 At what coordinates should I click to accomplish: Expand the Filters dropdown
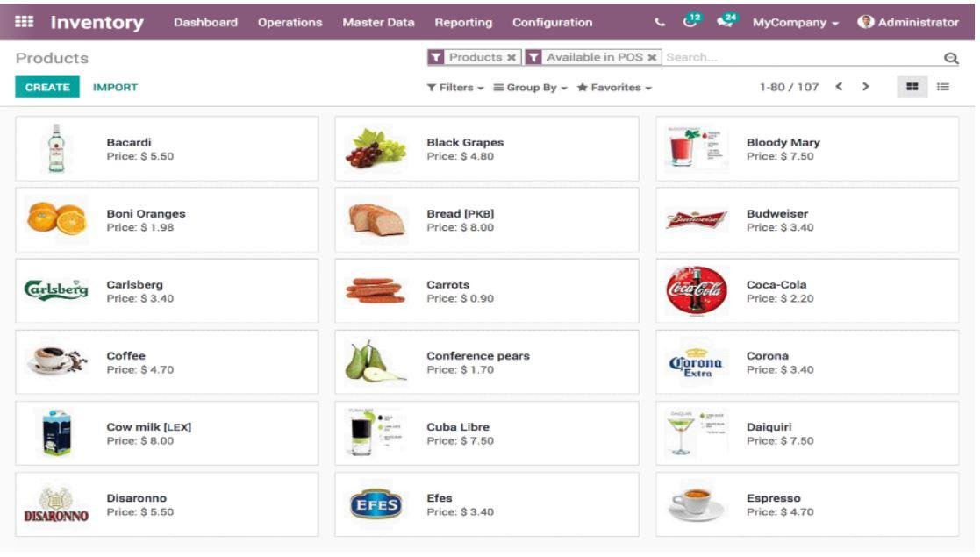455,88
